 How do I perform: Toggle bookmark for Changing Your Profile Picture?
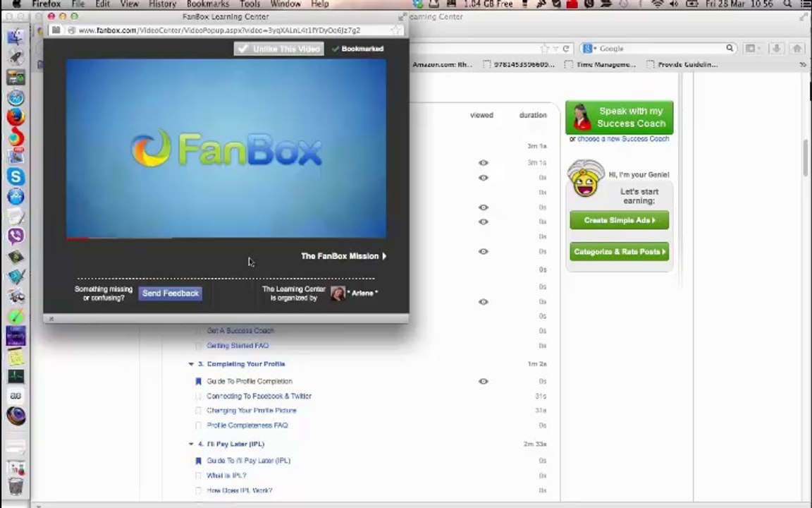(198, 411)
